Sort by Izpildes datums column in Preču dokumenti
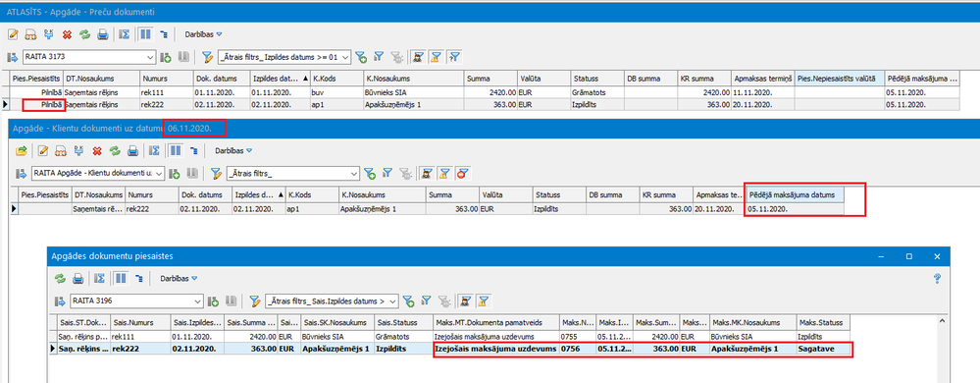Viewport: 980px width, 383px height. pyautogui.click(x=280, y=79)
